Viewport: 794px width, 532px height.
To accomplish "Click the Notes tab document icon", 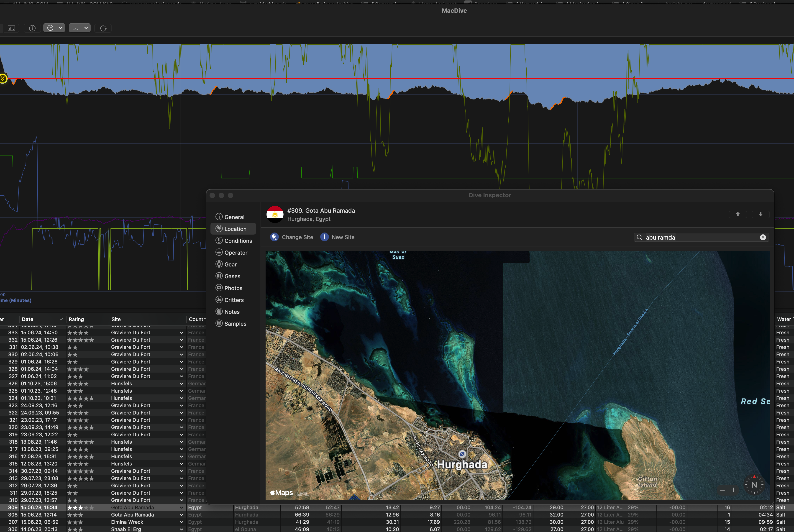I will pos(219,312).
